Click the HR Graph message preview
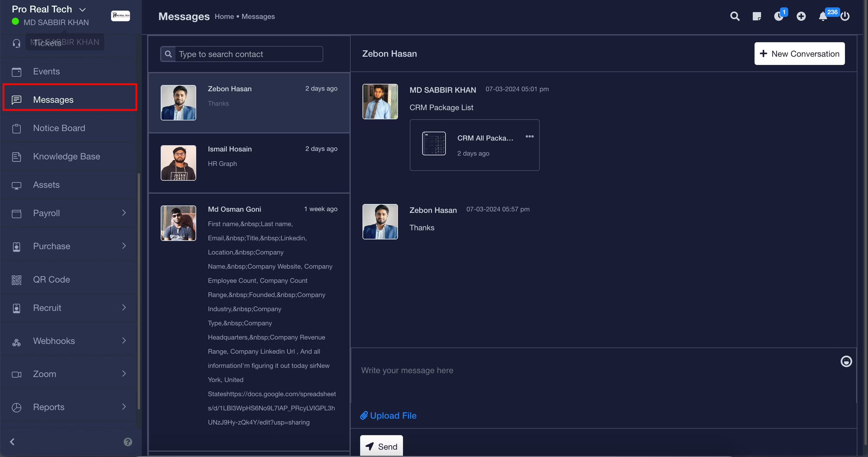Viewport: 868px width, 457px height. (222, 164)
